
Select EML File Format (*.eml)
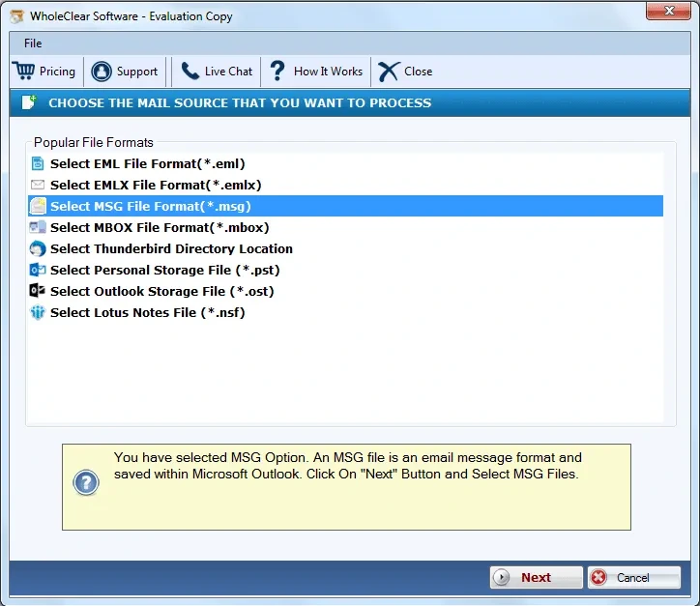click(x=345, y=163)
